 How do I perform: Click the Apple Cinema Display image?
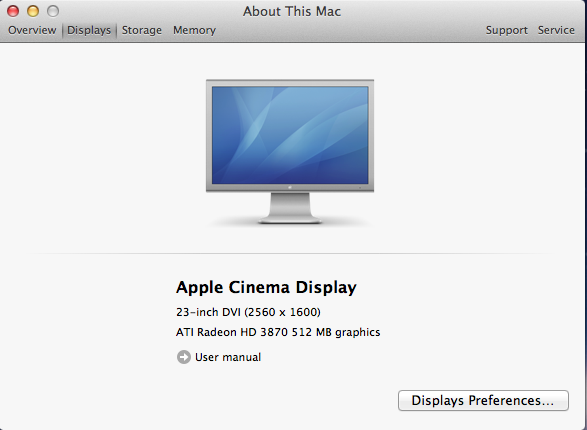(290, 152)
